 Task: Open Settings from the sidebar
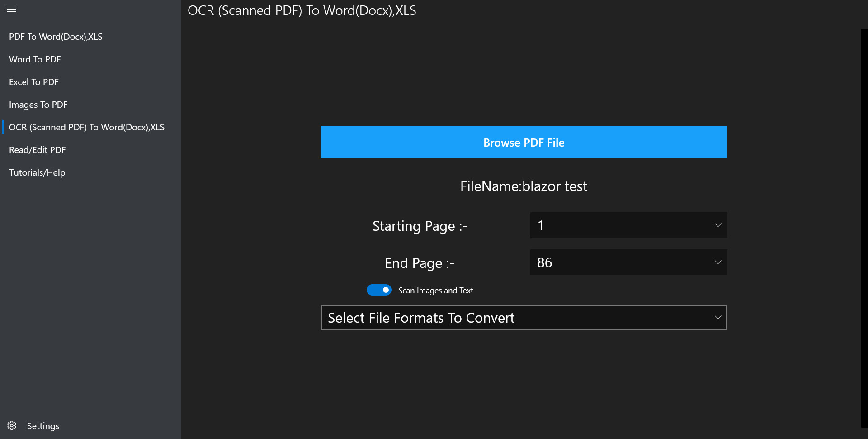[x=43, y=425]
